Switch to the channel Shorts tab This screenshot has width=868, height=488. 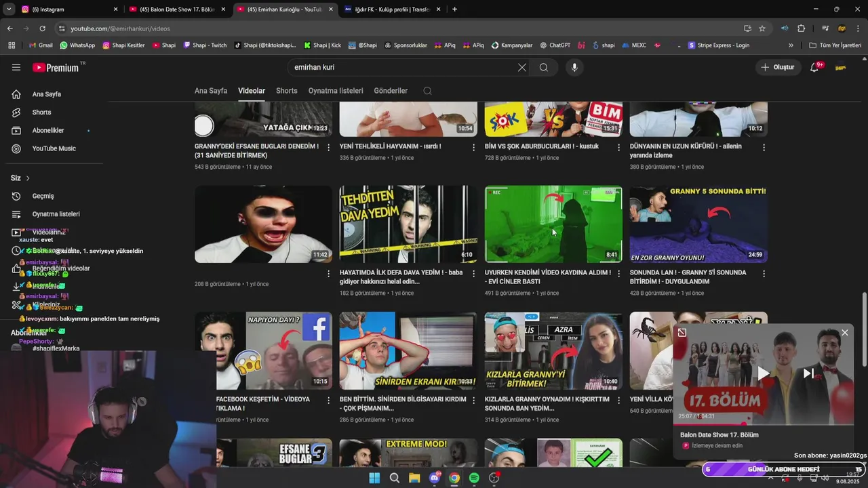(287, 91)
